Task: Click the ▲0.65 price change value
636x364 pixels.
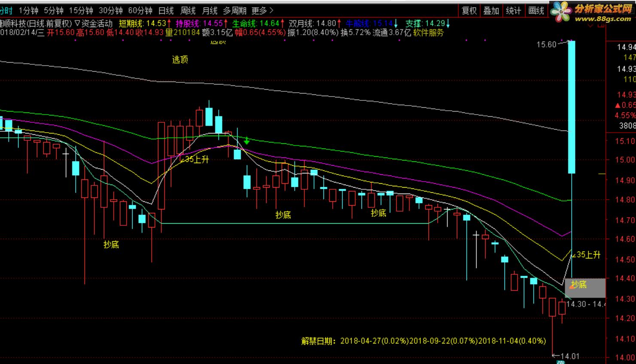Action: 625,105
